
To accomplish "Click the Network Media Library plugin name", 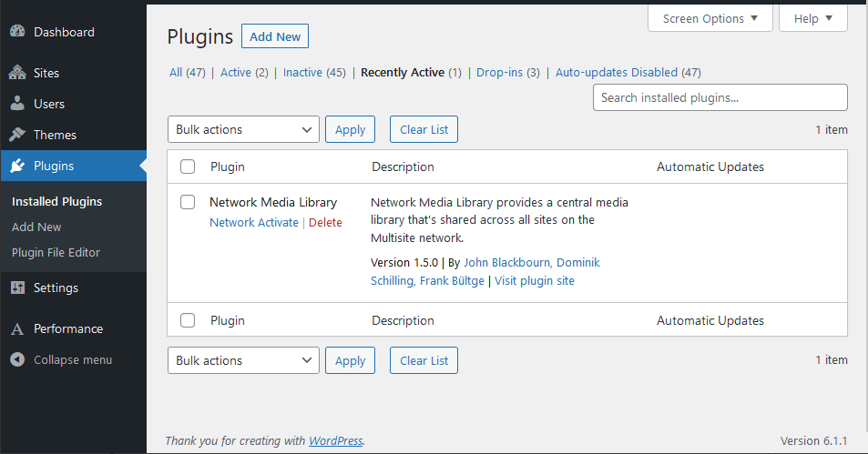I will pyautogui.click(x=273, y=202).
